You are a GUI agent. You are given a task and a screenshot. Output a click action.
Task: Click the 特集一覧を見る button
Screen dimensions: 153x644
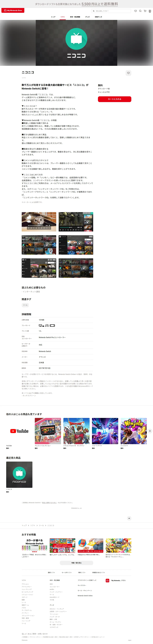76,563
